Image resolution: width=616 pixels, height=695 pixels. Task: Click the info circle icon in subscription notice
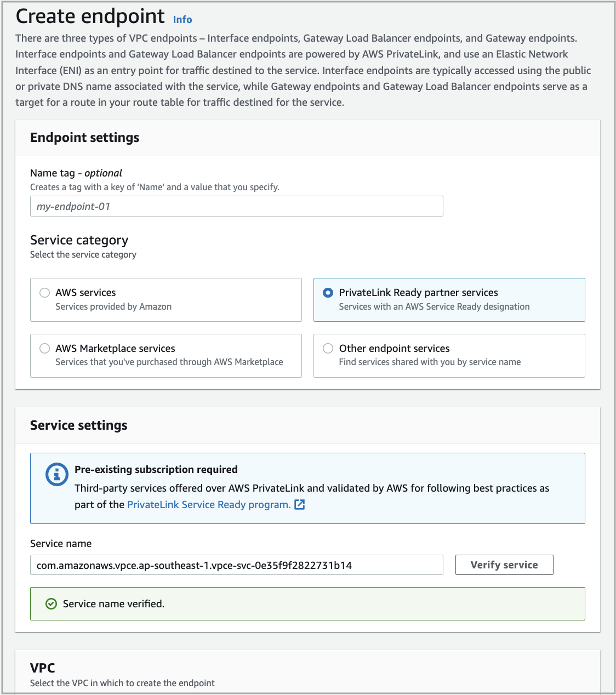tap(56, 475)
